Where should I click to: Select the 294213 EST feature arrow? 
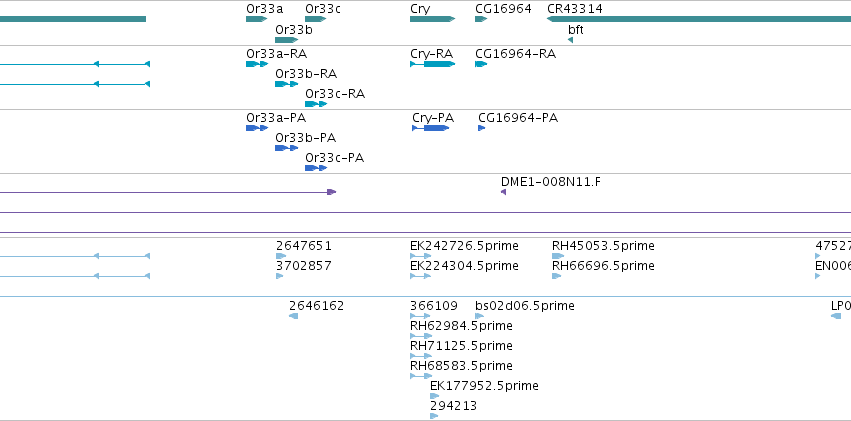[x=434, y=416]
